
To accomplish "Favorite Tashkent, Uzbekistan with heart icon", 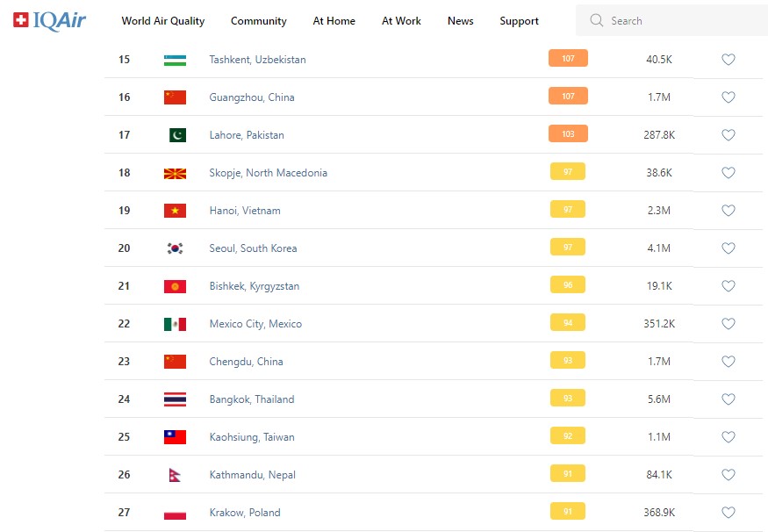I will [728, 60].
